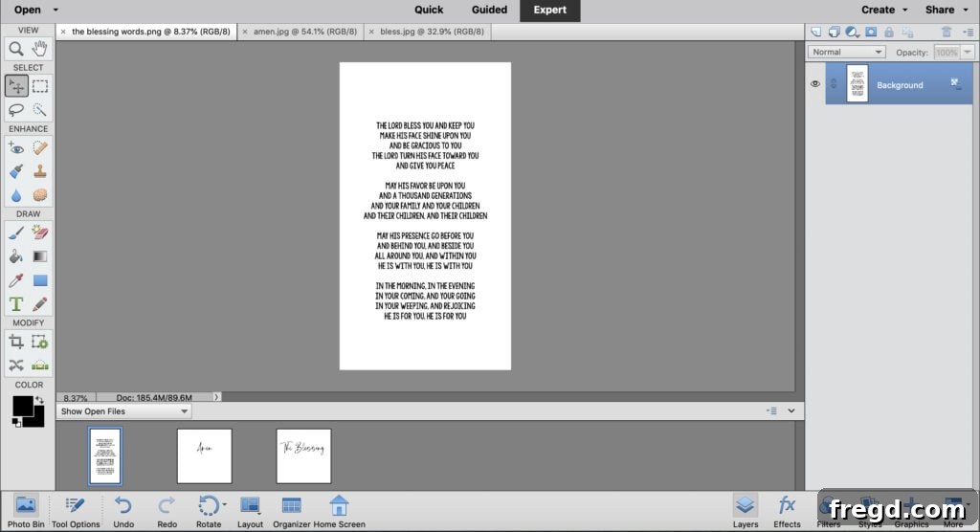Select the Color Picker eyedropper tool
980x532 pixels.
point(16,280)
